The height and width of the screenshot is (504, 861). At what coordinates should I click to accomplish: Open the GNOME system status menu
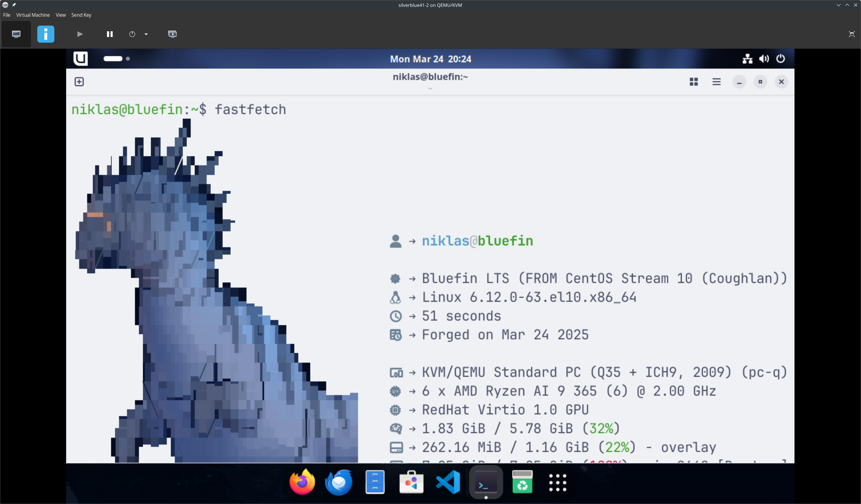[764, 59]
